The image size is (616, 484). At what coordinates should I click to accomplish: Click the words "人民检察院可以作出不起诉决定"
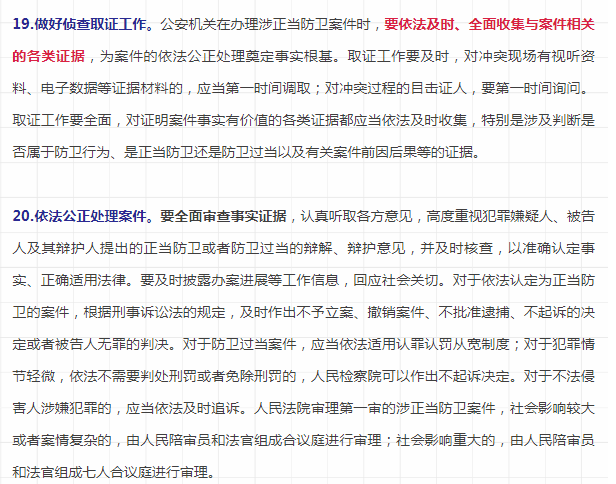pyautogui.click(x=410, y=376)
